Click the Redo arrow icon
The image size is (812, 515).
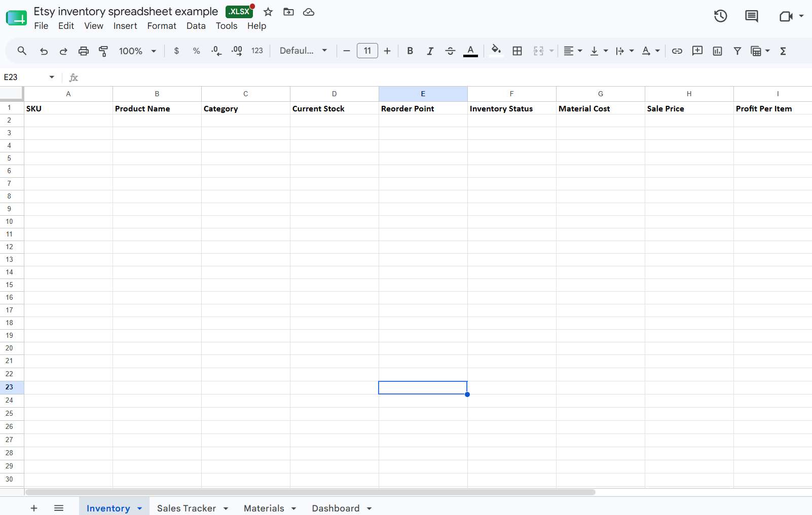(x=63, y=51)
